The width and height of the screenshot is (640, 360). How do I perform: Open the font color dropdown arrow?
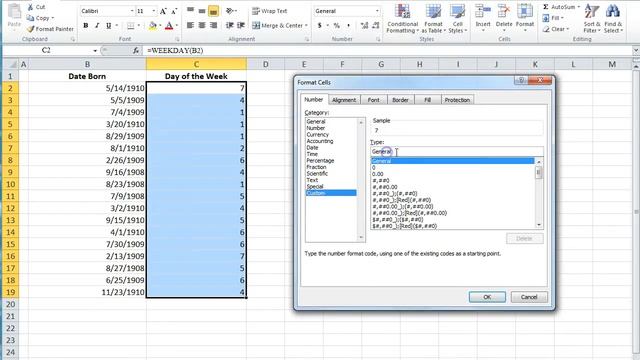pyautogui.click(x=177, y=26)
